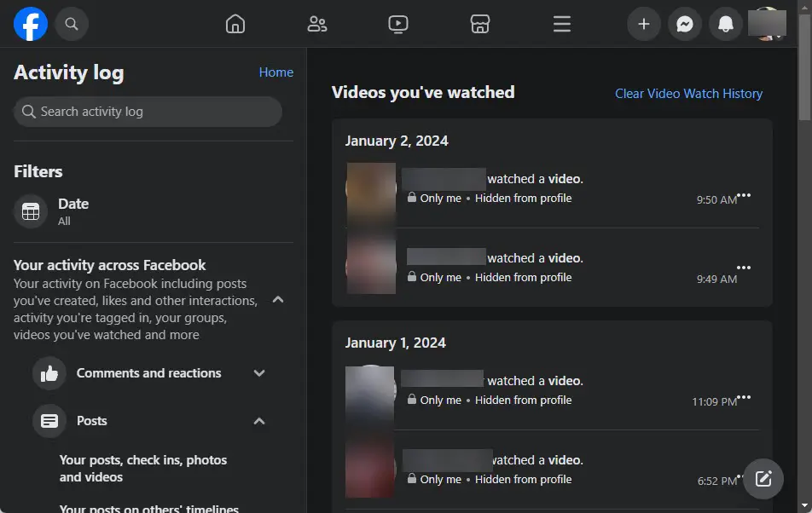Open Messenger from the top bar
This screenshot has width=812, height=513.
click(685, 24)
